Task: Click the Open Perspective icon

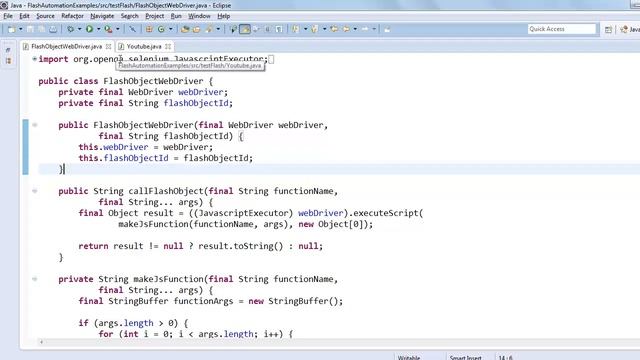Action: coord(608,29)
